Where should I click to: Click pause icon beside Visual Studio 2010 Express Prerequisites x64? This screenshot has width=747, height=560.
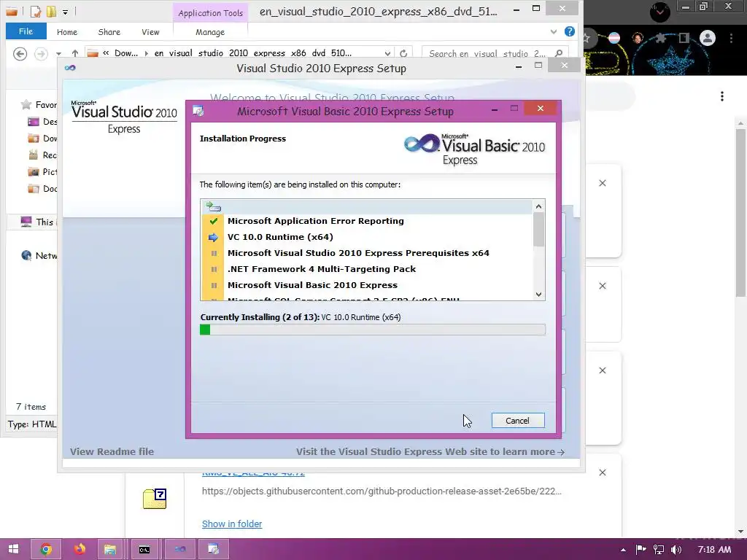point(214,253)
